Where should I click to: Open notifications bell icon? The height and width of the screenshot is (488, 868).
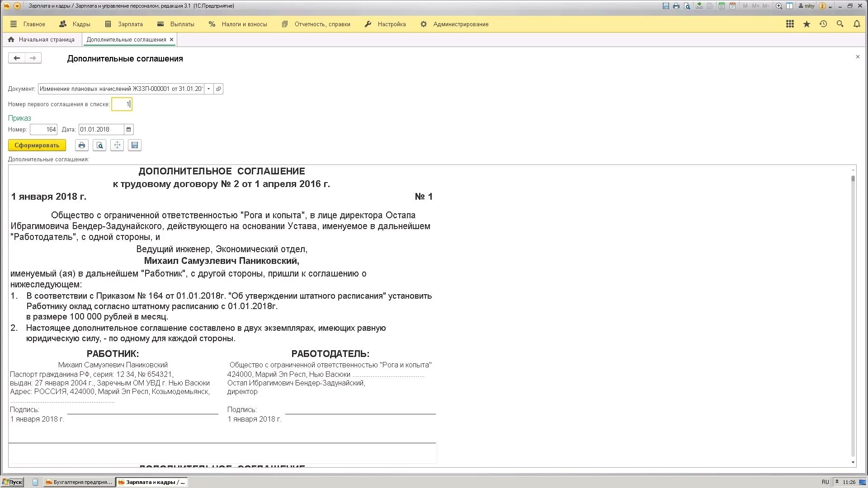point(857,24)
